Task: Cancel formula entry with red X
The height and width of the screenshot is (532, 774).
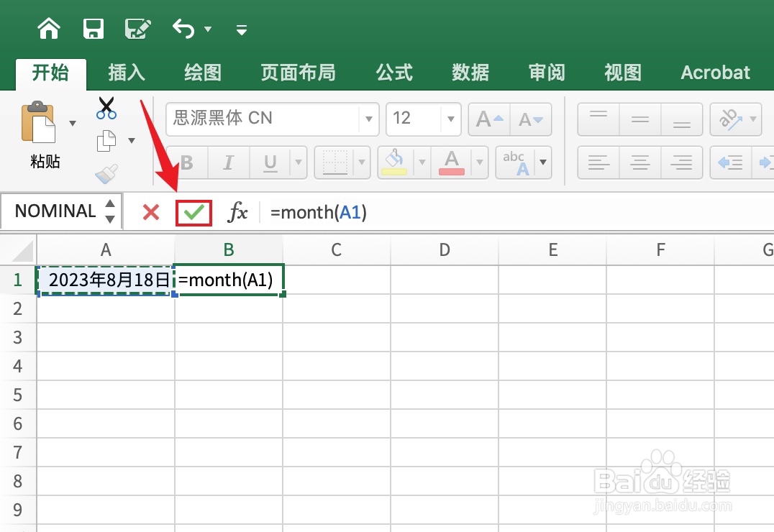Action: 151,212
